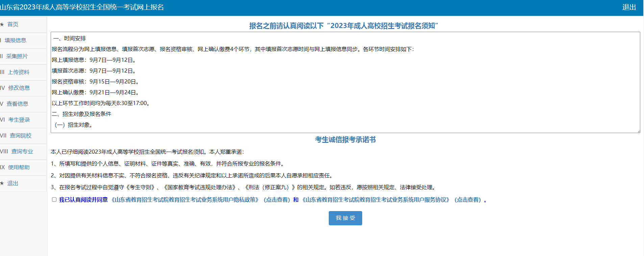Select 查看信息 from the sidebar
Screen dimensions: 644x256
click(x=18, y=104)
